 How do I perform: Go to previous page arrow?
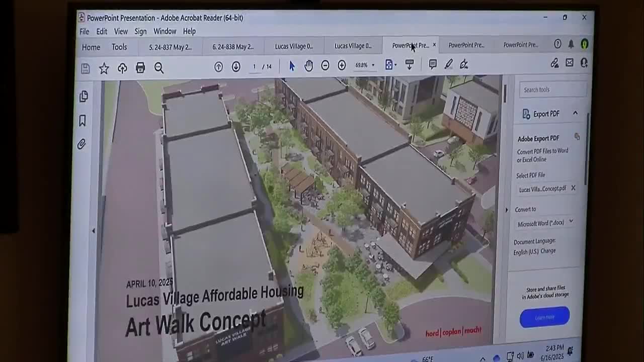click(x=218, y=67)
